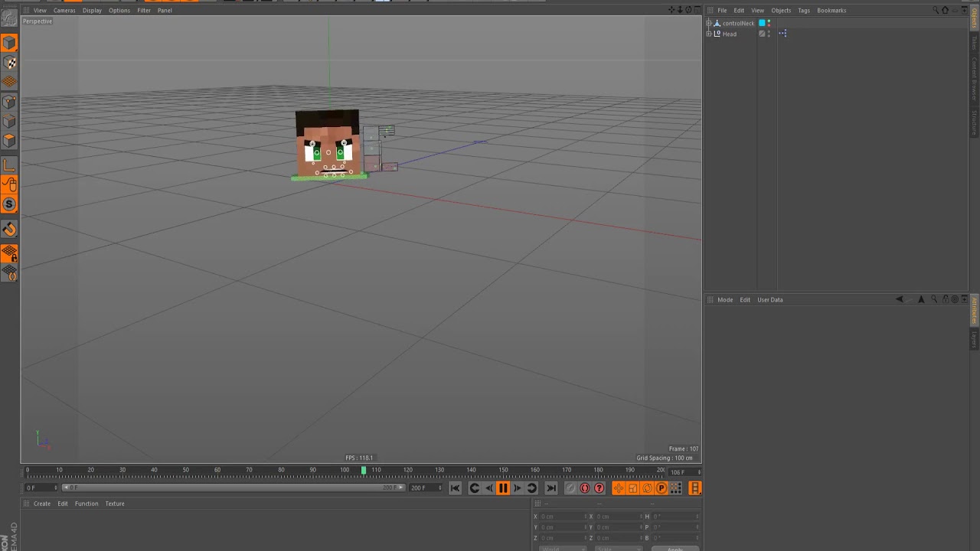Activate Make Editable button at toolbar top
Viewport: 980px width, 551px height.
pyautogui.click(x=9, y=18)
